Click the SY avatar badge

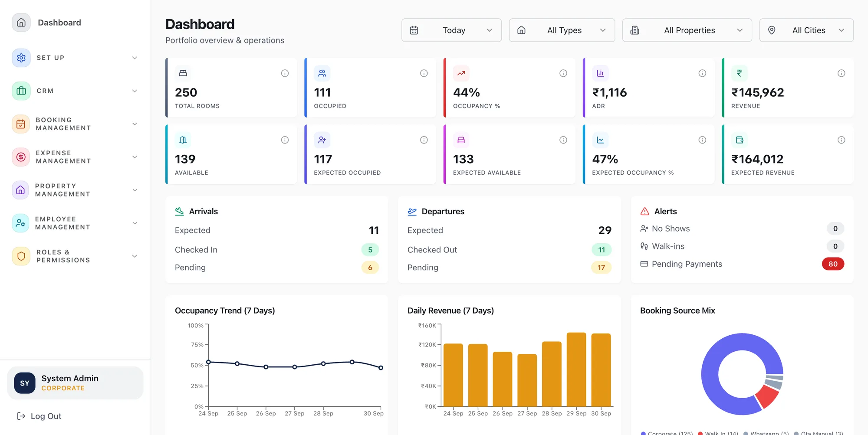pyautogui.click(x=25, y=383)
